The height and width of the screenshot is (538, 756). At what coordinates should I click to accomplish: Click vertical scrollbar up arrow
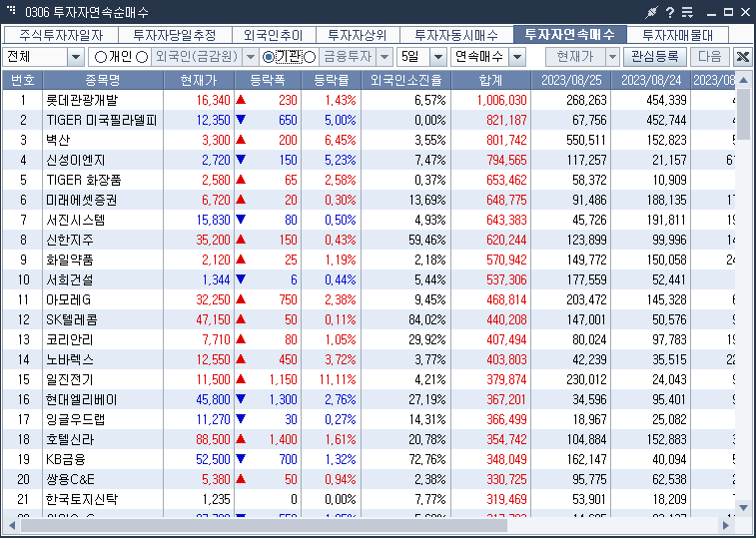tap(743, 80)
